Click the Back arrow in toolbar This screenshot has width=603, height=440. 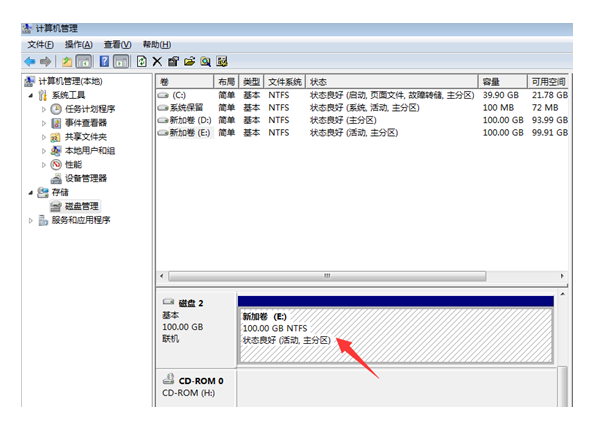pos(30,61)
